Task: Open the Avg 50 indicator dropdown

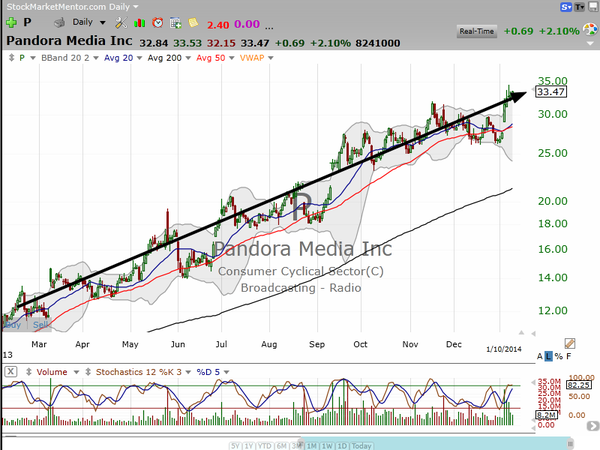Action: pyautogui.click(x=232, y=58)
